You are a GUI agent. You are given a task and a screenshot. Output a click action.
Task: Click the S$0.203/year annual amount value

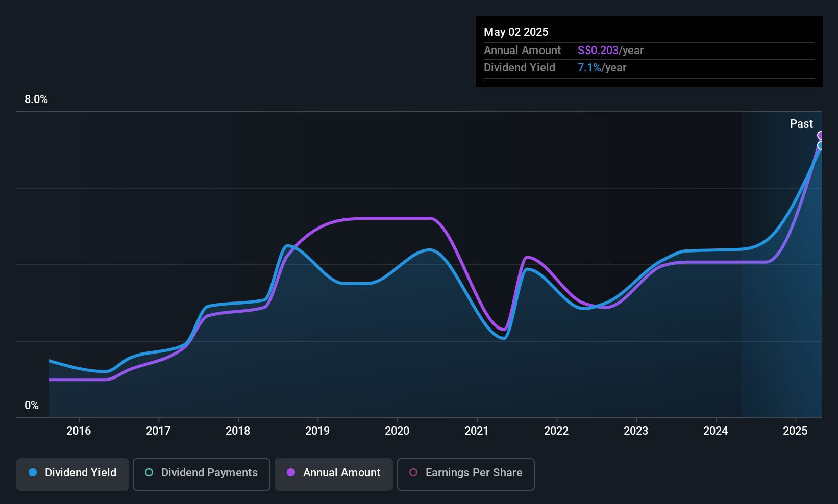click(x=610, y=51)
